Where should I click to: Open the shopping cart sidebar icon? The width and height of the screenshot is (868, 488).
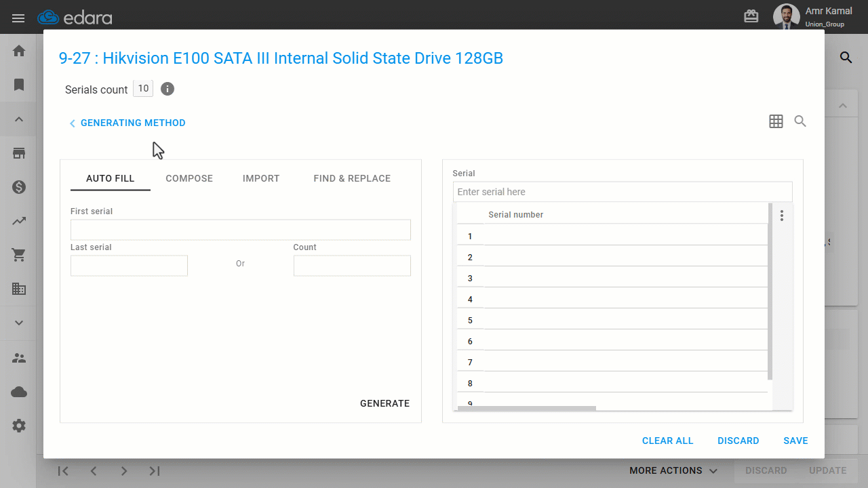point(19,255)
